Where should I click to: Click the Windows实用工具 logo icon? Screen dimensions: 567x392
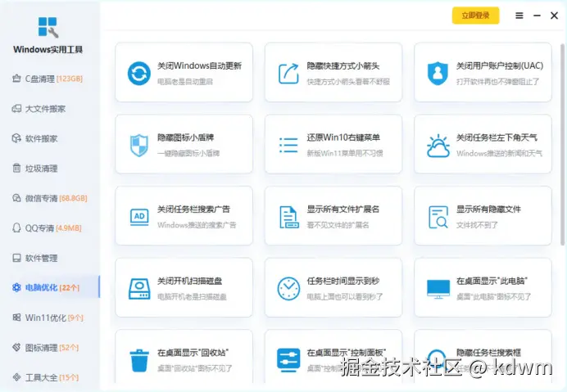pyautogui.click(x=48, y=27)
